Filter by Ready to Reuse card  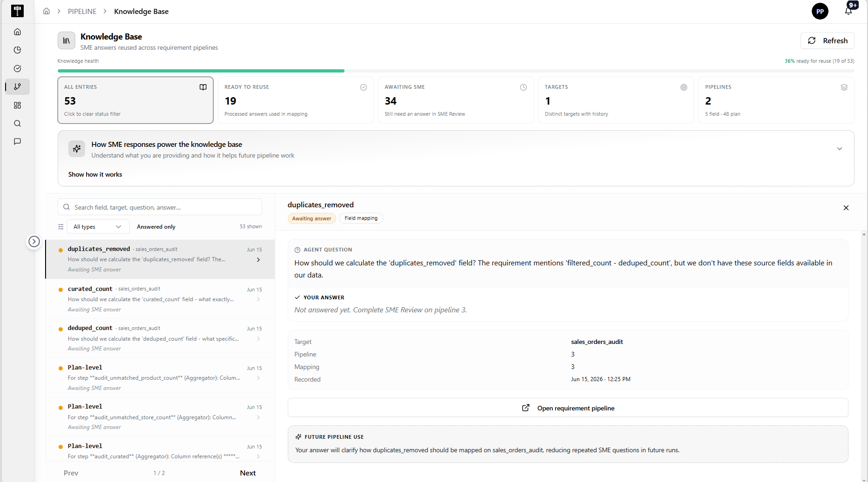(x=296, y=100)
